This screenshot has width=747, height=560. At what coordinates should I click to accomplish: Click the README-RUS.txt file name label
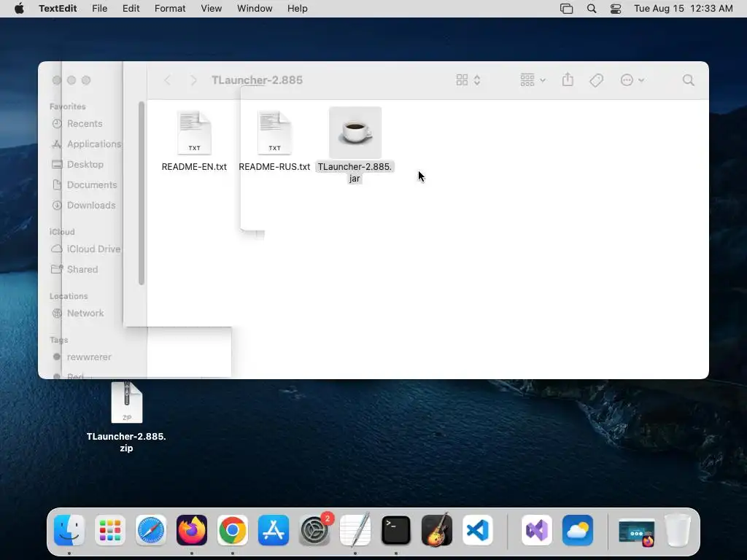(x=274, y=167)
